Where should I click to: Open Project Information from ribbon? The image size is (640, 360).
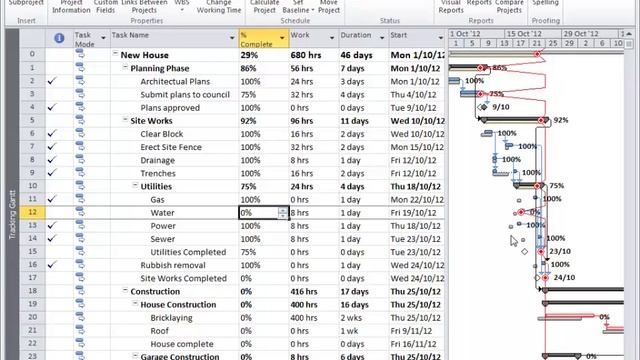[71, 7]
